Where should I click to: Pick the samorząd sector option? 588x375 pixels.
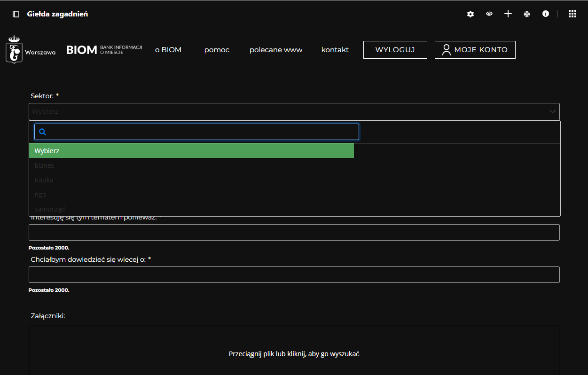point(50,209)
